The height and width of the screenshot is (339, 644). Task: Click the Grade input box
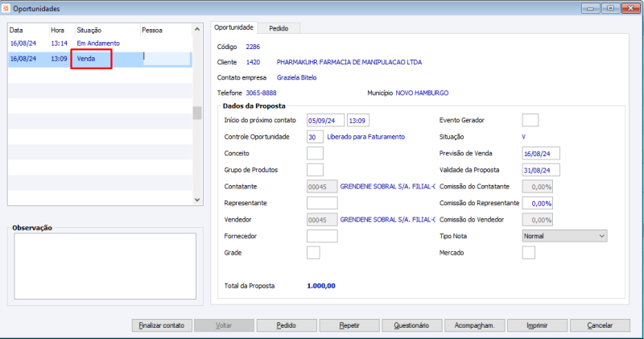pos(313,253)
